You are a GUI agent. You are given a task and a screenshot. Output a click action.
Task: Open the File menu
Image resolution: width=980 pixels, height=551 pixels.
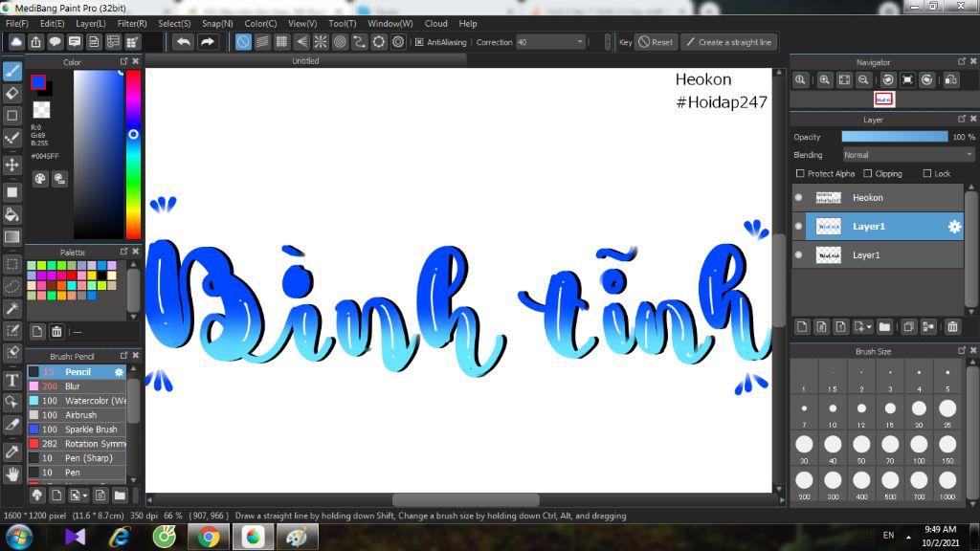point(17,24)
